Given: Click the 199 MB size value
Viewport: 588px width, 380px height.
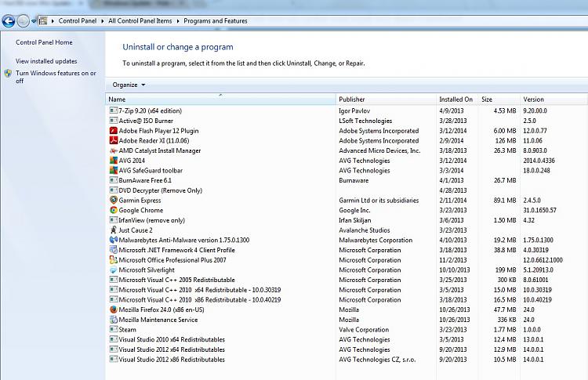Looking at the screenshot, I should (x=506, y=270).
